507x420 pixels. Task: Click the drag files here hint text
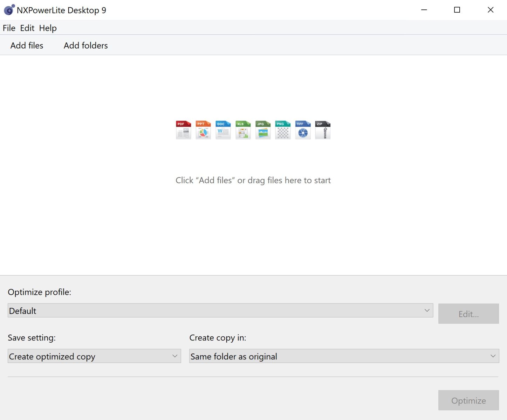253,180
